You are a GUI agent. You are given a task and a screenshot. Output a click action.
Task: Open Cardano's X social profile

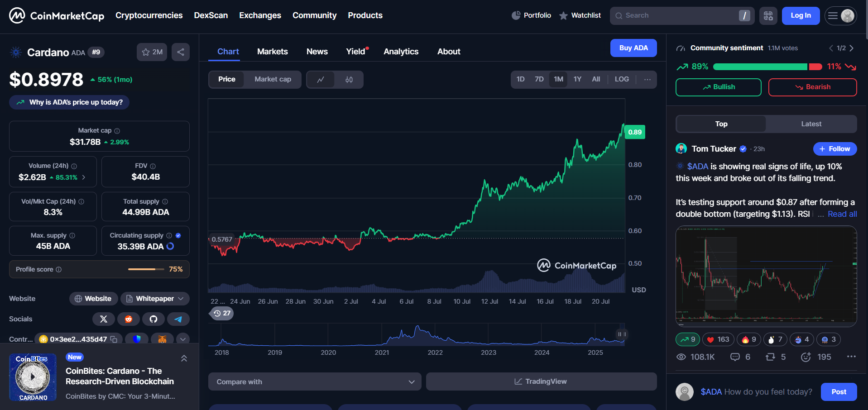click(104, 319)
